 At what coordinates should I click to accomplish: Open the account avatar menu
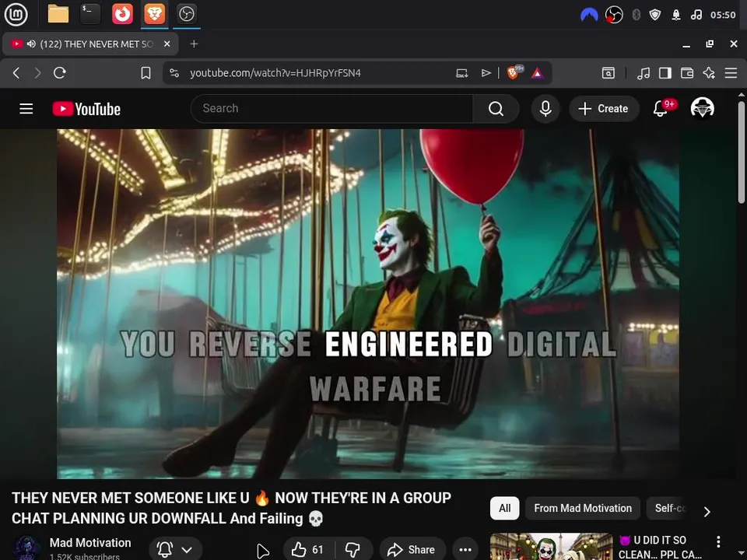point(702,108)
